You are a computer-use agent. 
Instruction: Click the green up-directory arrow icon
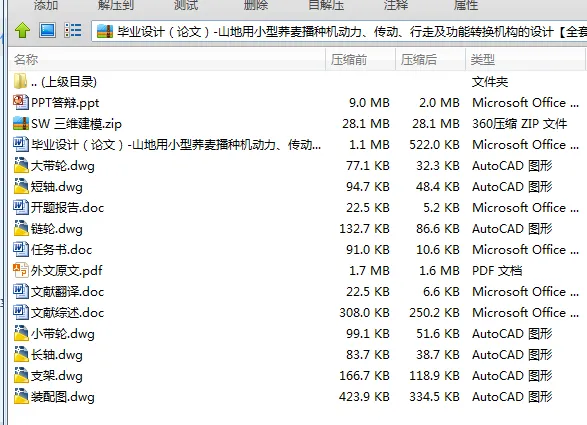point(22,30)
